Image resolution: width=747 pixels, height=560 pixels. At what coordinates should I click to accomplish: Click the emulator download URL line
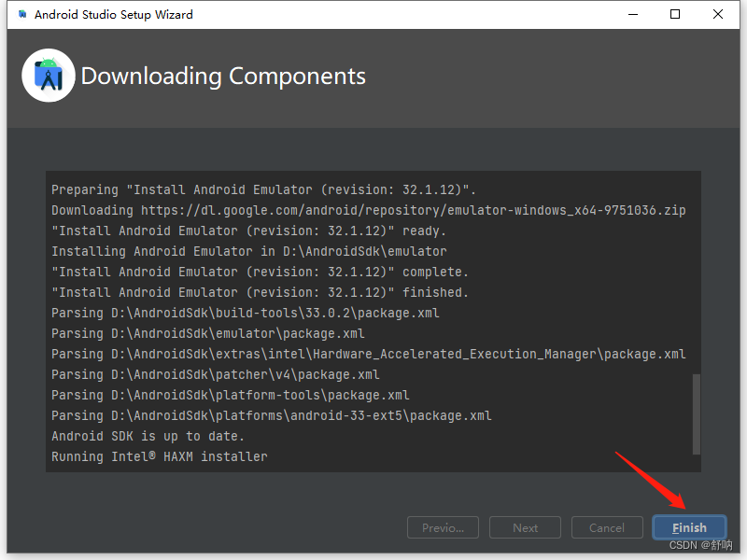[x=368, y=210]
